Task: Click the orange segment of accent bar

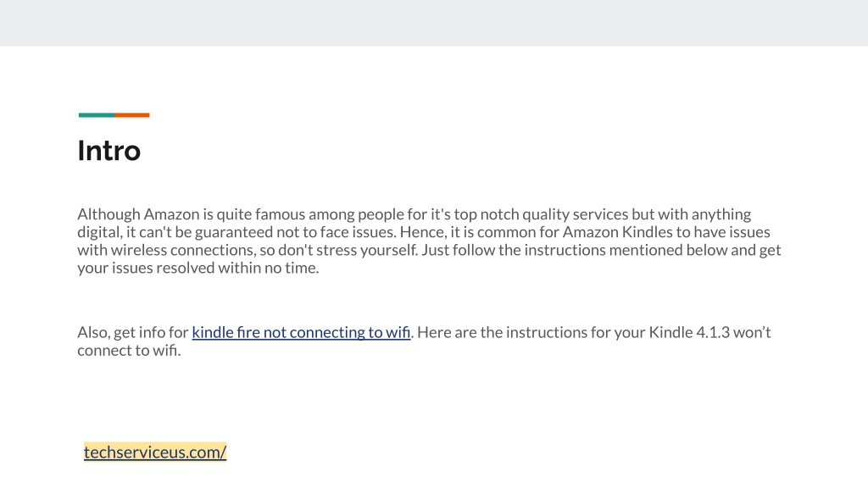Action: pos(132,115)
